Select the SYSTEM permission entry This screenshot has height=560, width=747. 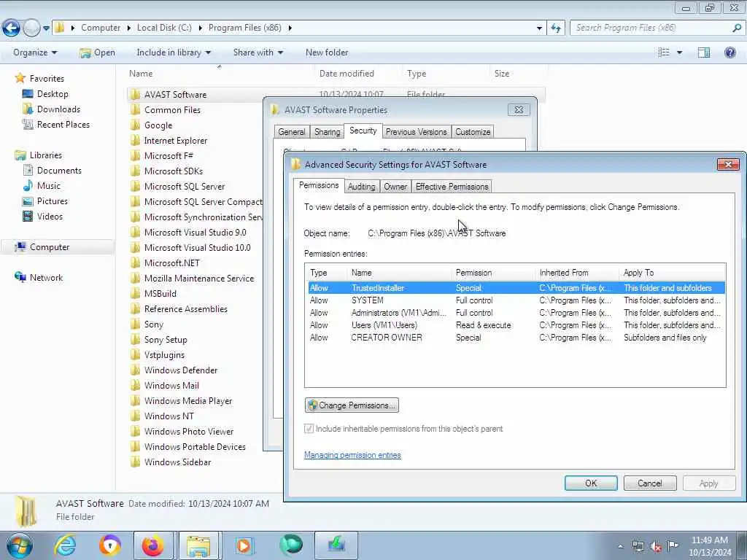[516, 300]
